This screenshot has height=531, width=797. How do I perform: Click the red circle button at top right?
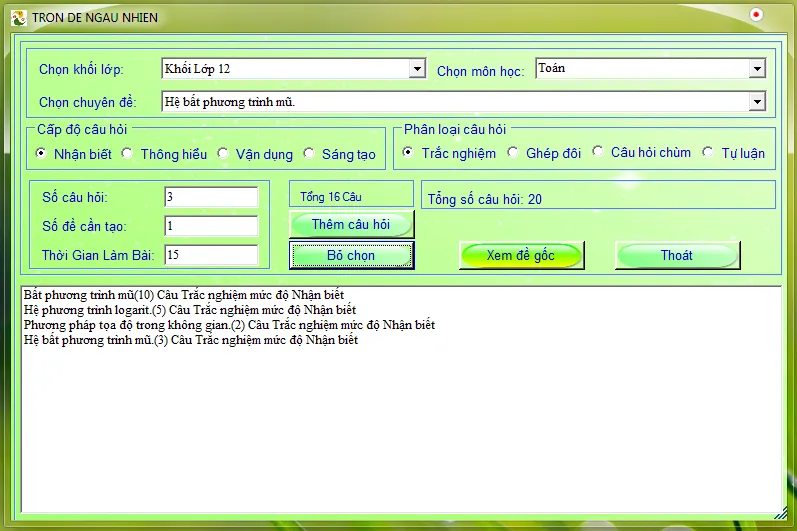[x=756, y=15]
